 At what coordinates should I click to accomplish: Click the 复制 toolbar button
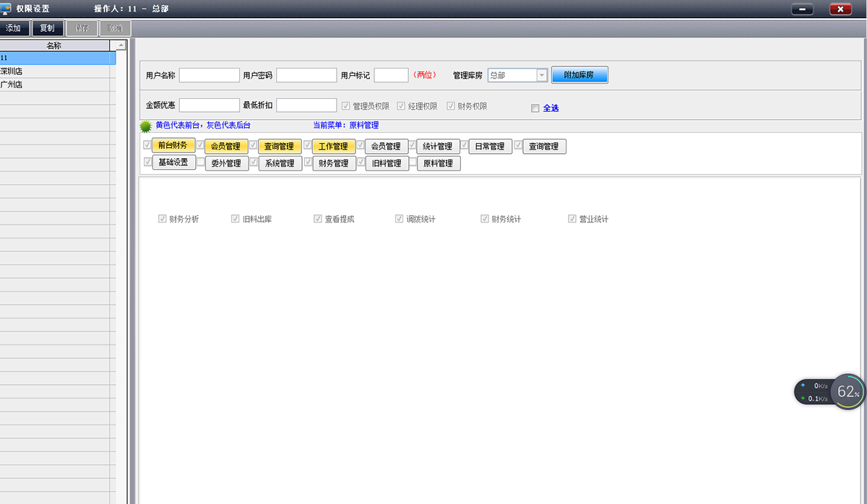pos(48,28)
